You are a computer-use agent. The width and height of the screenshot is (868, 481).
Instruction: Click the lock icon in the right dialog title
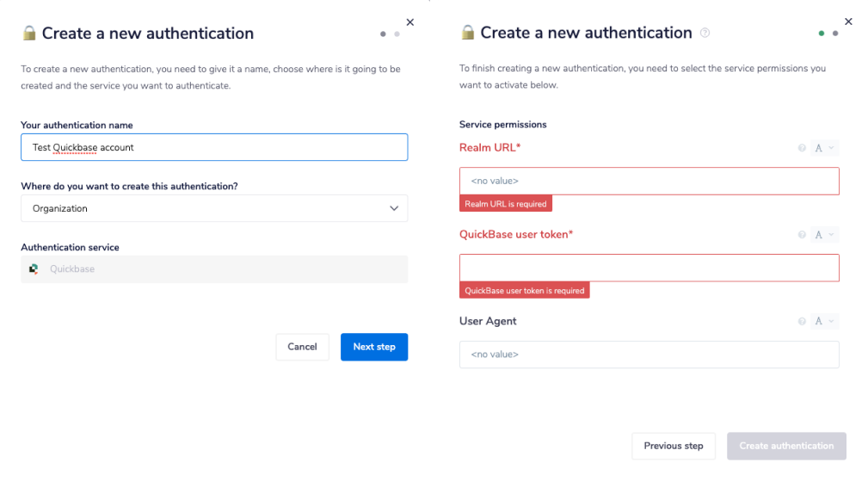point(468,33)
